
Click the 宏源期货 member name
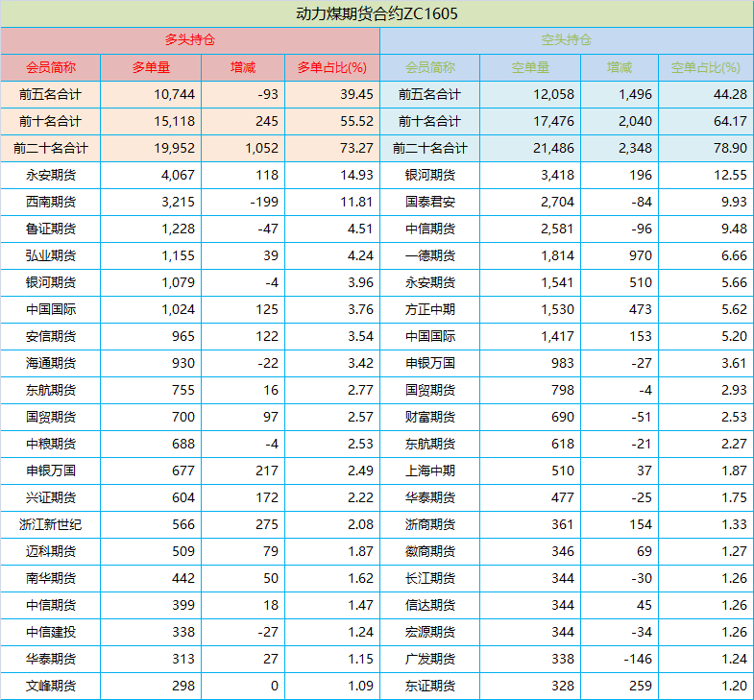point(430,633)
